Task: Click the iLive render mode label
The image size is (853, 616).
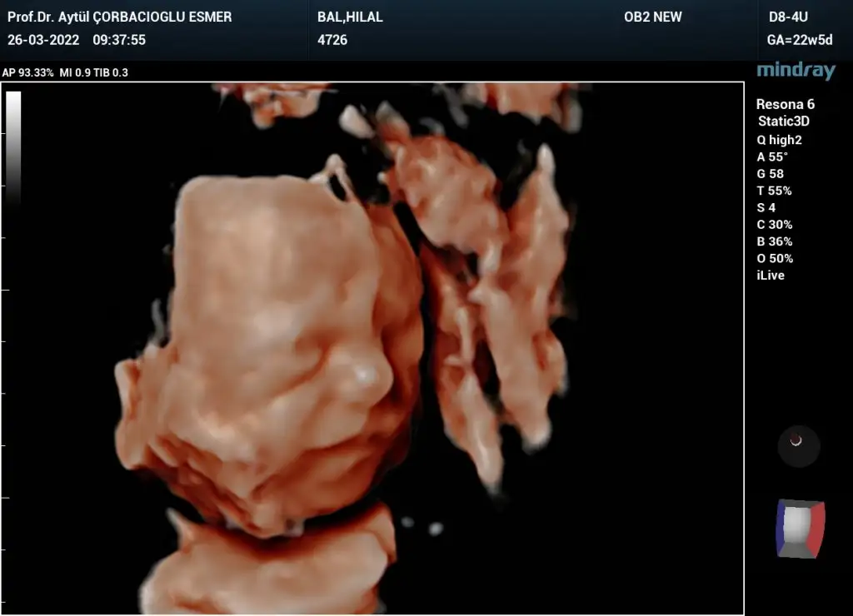Action: [771, 275]
